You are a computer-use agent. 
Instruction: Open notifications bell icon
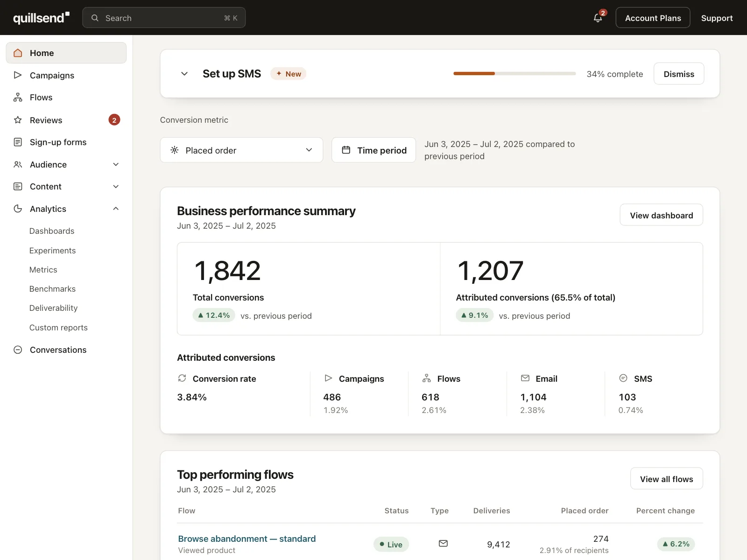tap(598, 18)
